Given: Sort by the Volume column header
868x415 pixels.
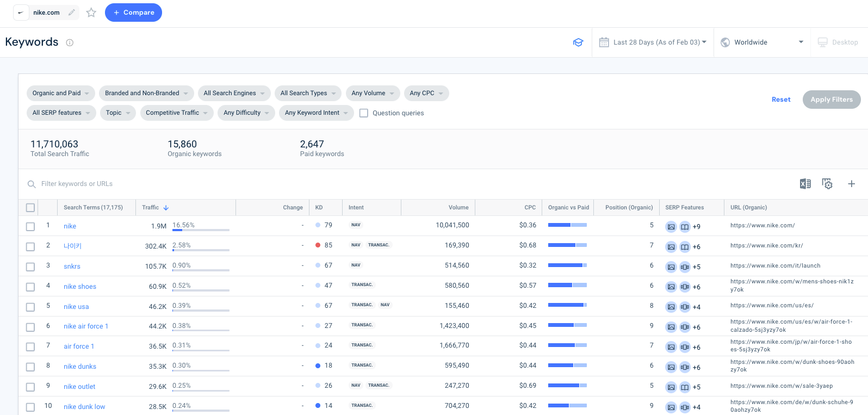Looking at the screenshot, I should click(x=458, y=208).
